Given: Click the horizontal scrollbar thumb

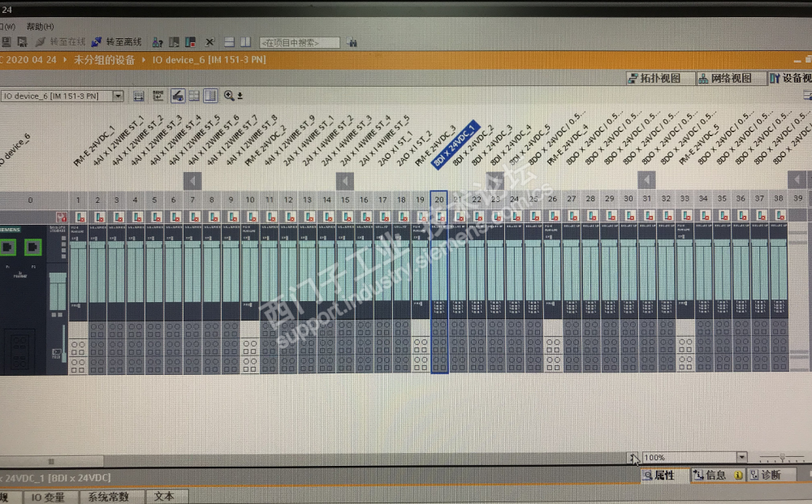Looking at the screenshot, I should pos(51,461).
